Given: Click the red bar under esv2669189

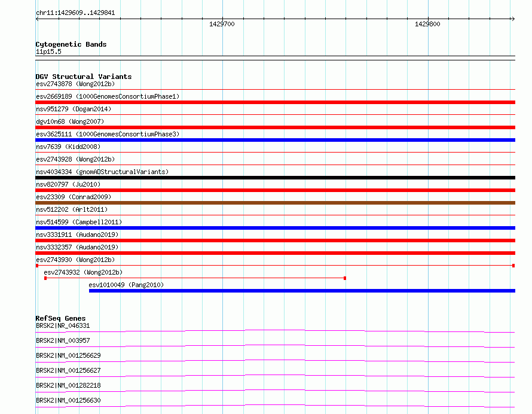Looking at the screenshot, I should click(x=275, y=102).
